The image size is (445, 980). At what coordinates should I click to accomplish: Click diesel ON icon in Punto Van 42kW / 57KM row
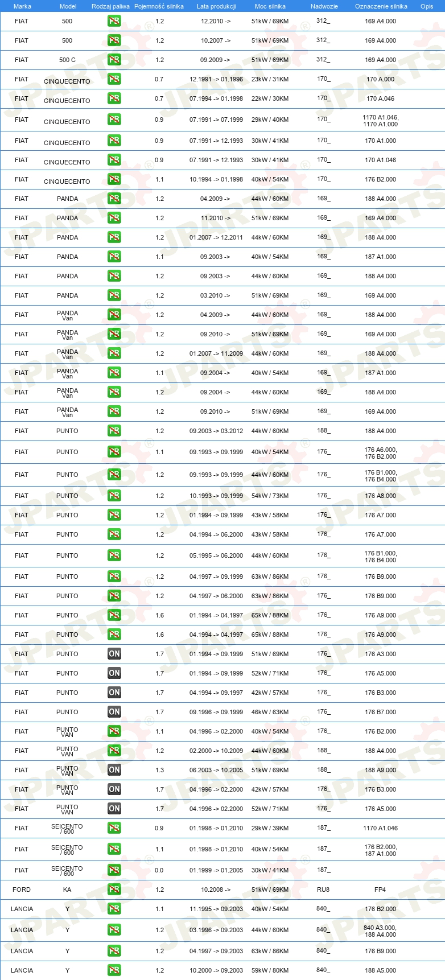point(114,789)
